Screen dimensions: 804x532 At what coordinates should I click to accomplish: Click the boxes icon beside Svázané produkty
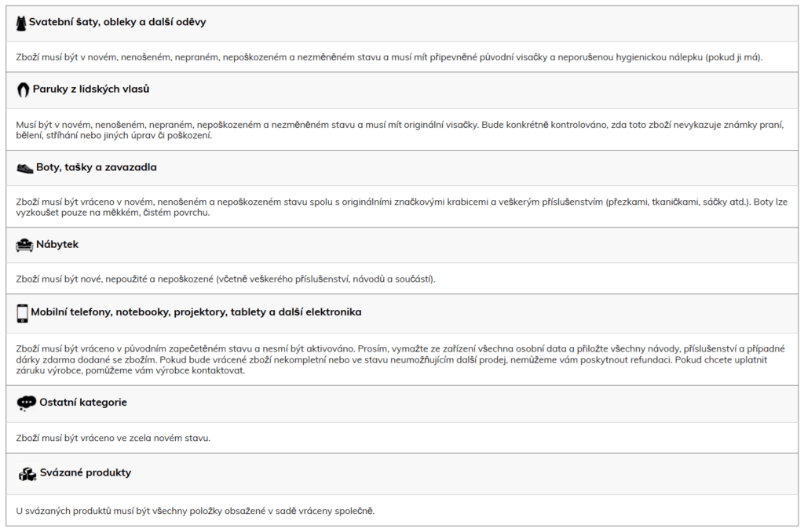tap(27, 474)
